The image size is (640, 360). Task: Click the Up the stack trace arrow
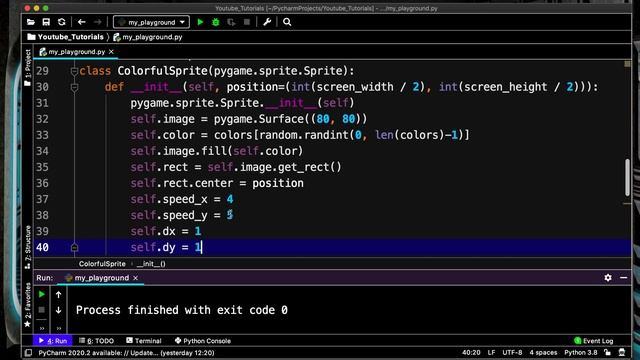point(58,294)
